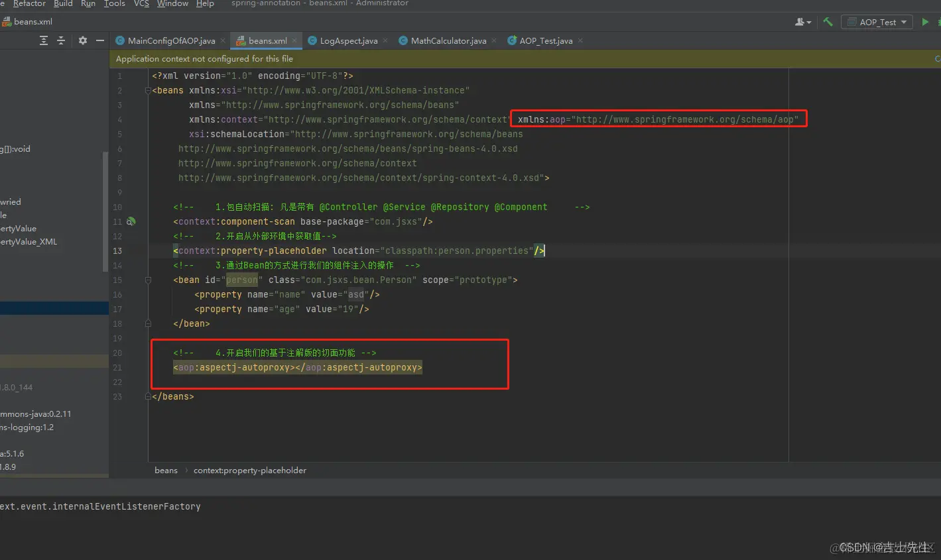
Task: Click the g[]):void method entry
Action: (15, 149)
